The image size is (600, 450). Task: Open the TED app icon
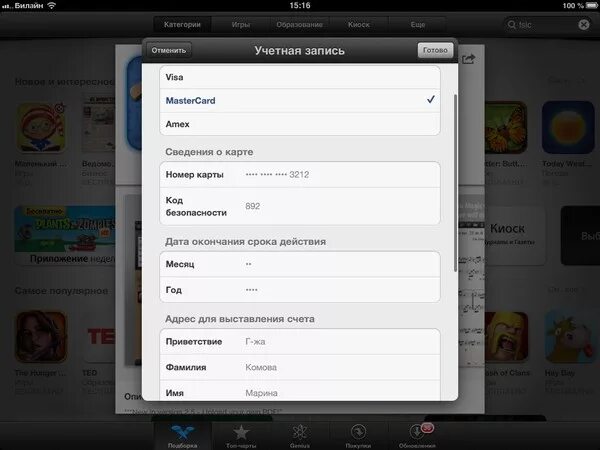pos(99,337)
